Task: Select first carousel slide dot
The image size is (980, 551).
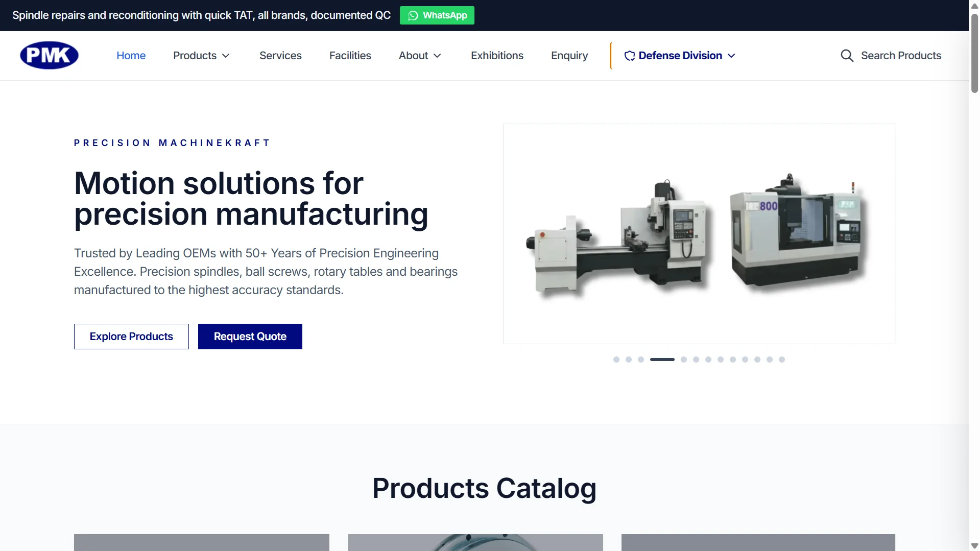Action: tap(616, 360)
